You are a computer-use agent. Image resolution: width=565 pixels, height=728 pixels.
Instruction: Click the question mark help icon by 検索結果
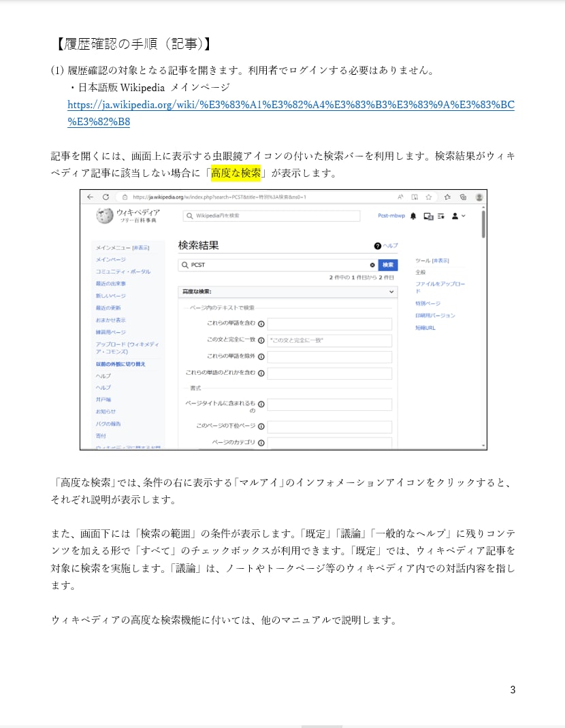(377, 246)
